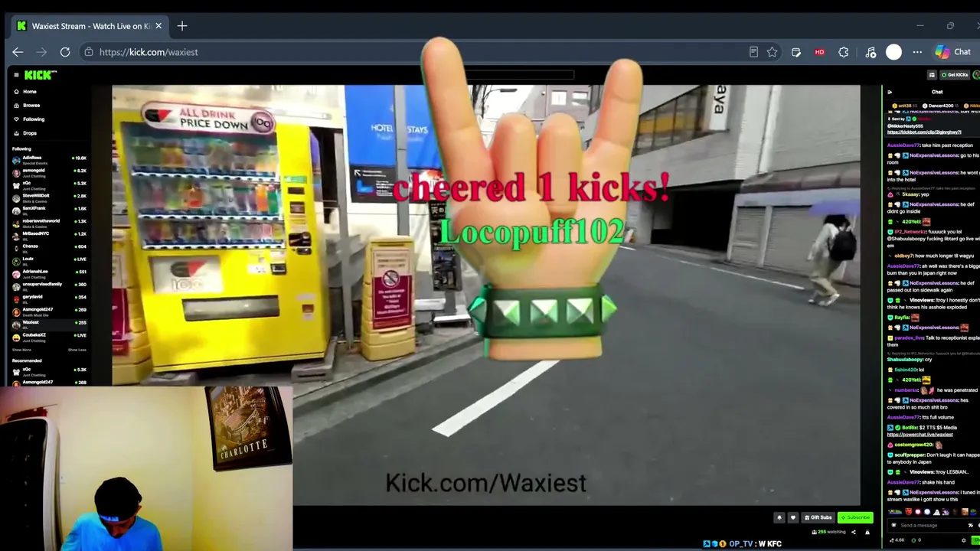Click the browser back arrow
Image resolution: width=980 pixels, height=551 pixels.
[18, 52]
